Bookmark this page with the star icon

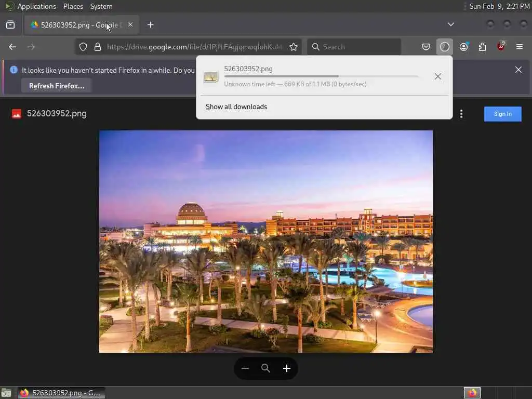coord(294,47)
